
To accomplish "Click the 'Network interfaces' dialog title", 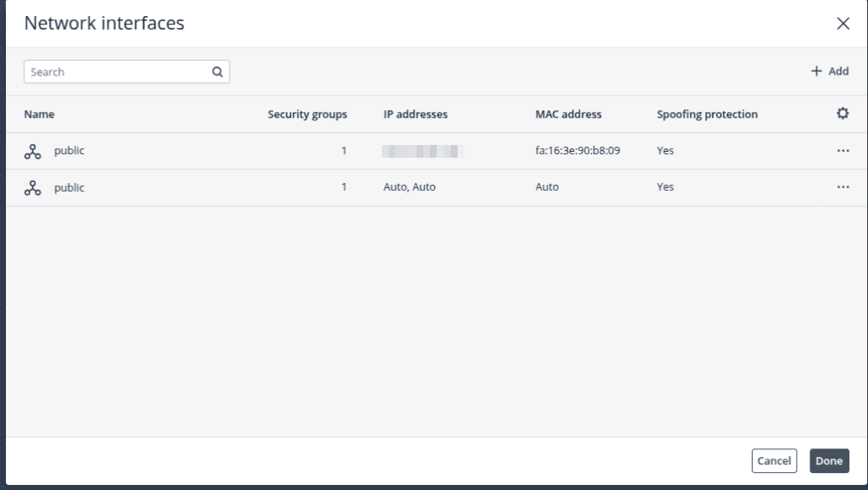I will coord(104,23).
